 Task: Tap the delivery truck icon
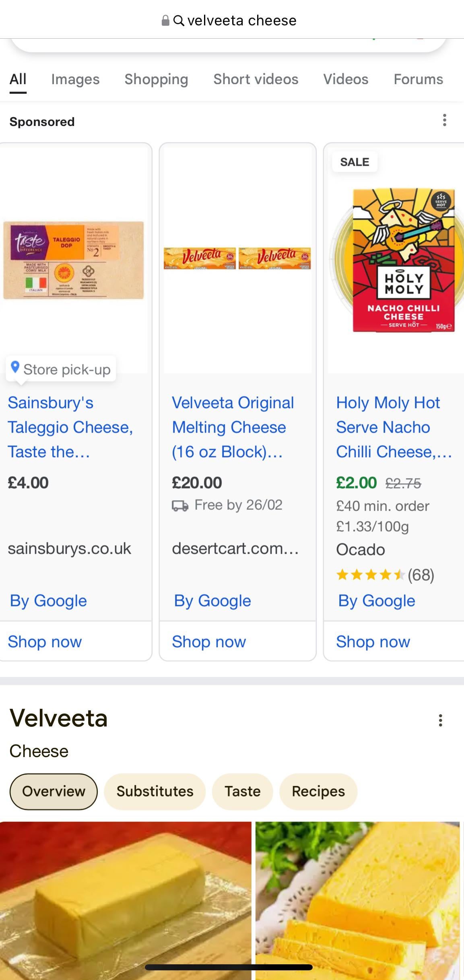click(180, 505)
